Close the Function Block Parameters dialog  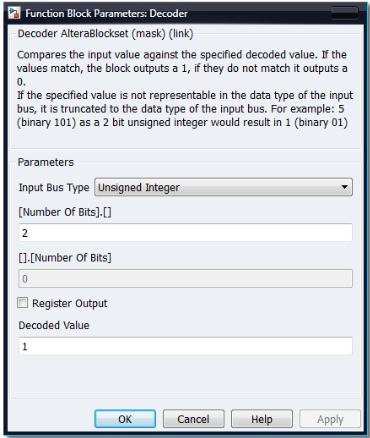(x=345, y=13)
